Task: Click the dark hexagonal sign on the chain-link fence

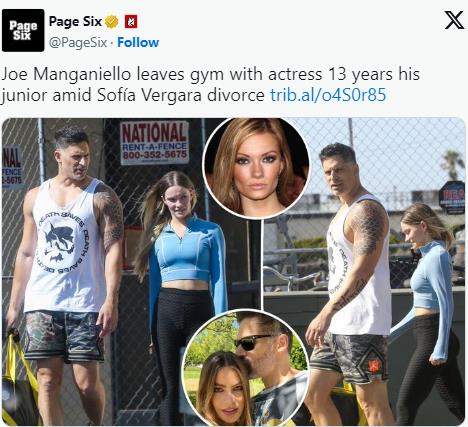Action: pyautogui.click(x=452, y=197)
